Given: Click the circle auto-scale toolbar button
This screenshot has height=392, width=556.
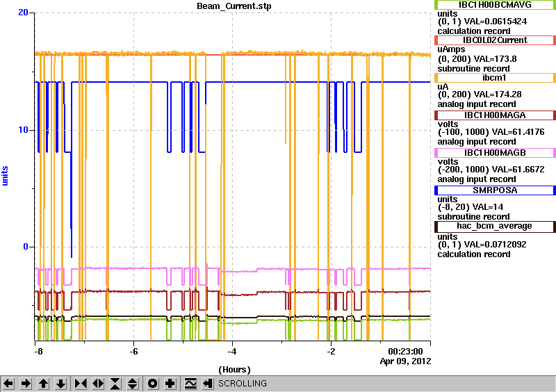Looking at the screenshot, I should [x=153, y=384].
